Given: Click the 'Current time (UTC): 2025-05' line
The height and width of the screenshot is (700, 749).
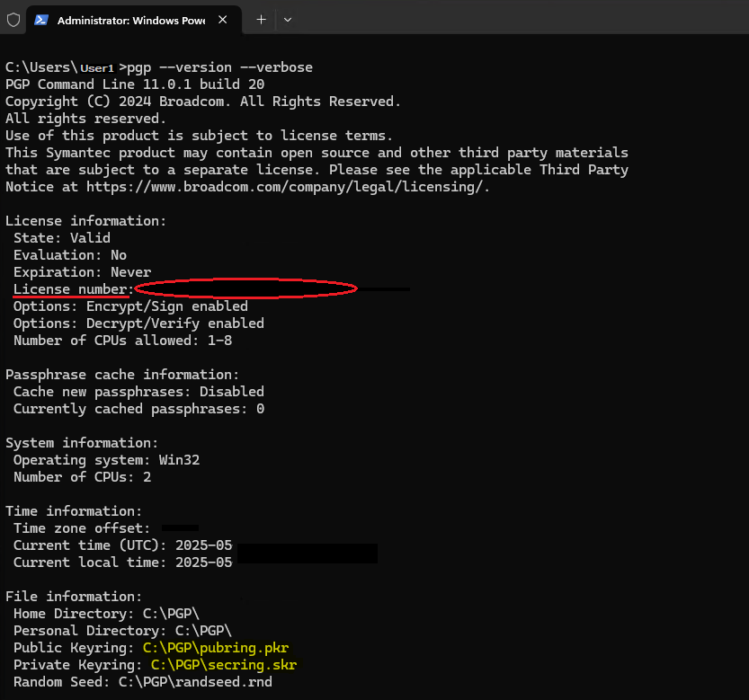Looking at the screenshot, I should click(x=123, y=545).
